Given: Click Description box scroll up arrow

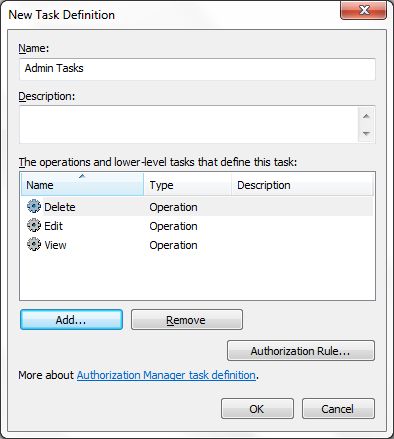Looking at the screenshot, I should [x=366, y=116].
